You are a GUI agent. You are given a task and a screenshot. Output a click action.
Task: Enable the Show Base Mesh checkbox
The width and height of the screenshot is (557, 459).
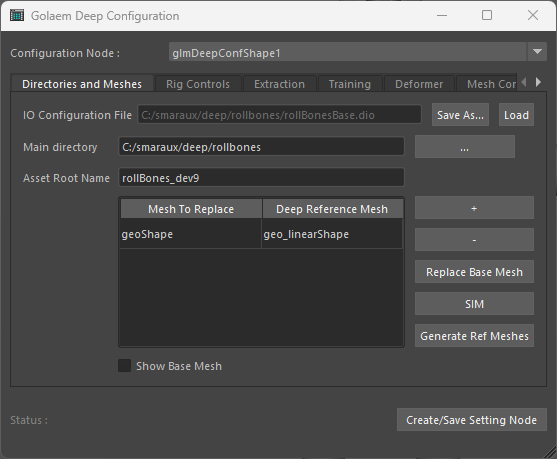[125, 366]
